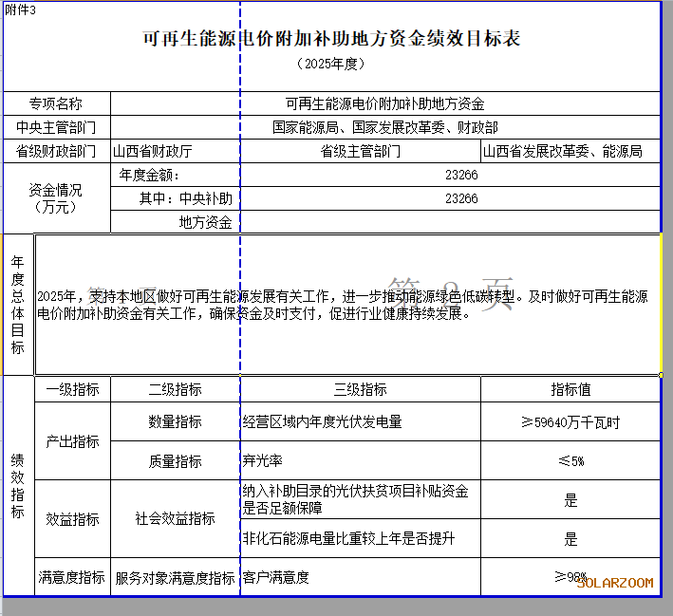Select the 弃光率 indicator cell

[x=360, y=461]
